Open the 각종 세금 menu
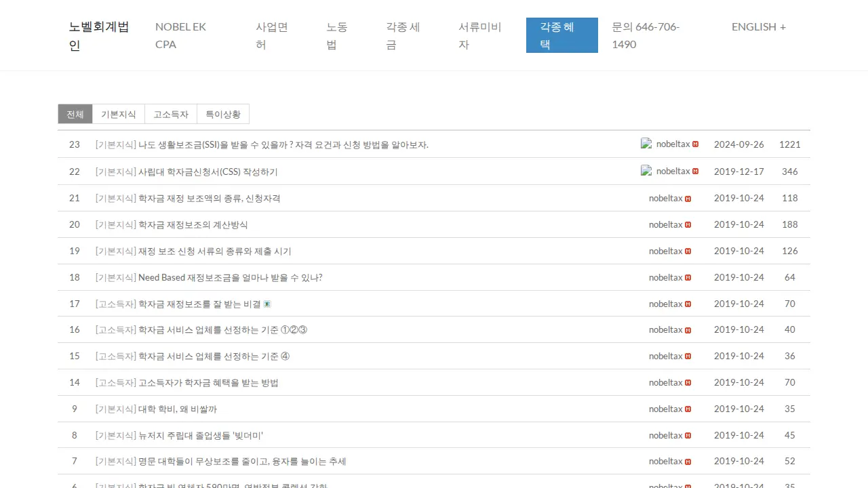The image size is (868, 488). click(408, 35)
